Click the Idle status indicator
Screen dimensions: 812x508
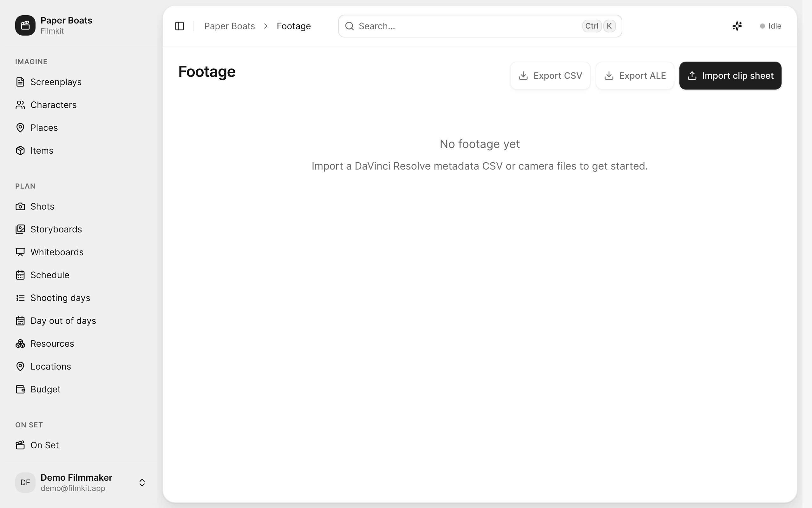[770, 26]
